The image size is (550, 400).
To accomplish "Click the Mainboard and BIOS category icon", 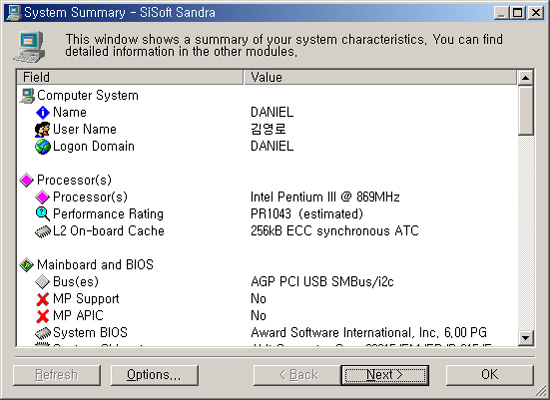I will (27, 265).
